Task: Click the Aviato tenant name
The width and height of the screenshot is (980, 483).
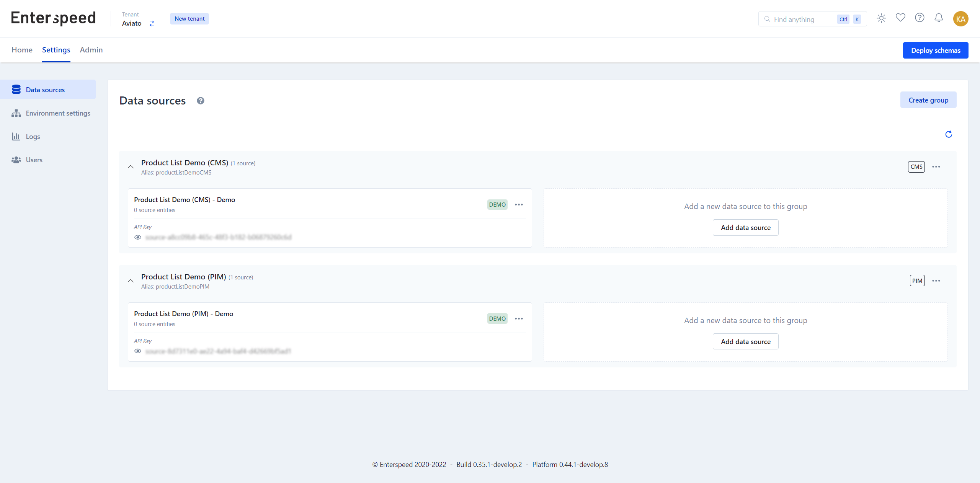Action: pyautogui.click(x=132, y=23)
